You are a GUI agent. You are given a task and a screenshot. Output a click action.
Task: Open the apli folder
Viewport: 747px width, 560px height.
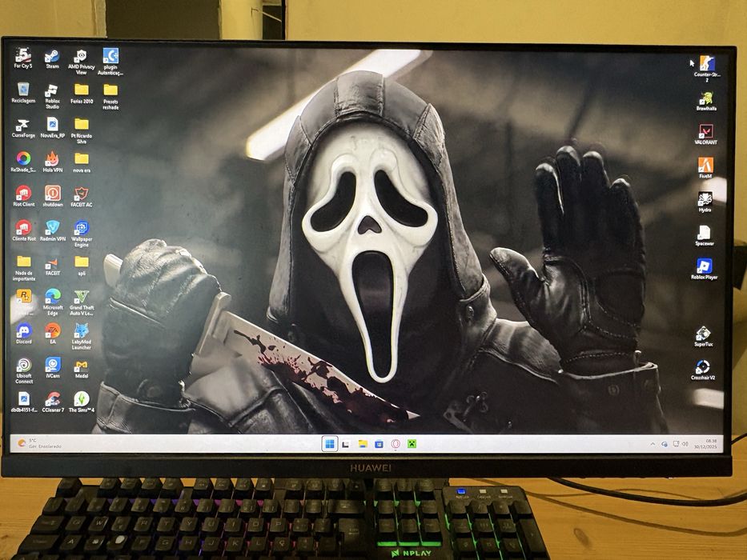point(82,266)
